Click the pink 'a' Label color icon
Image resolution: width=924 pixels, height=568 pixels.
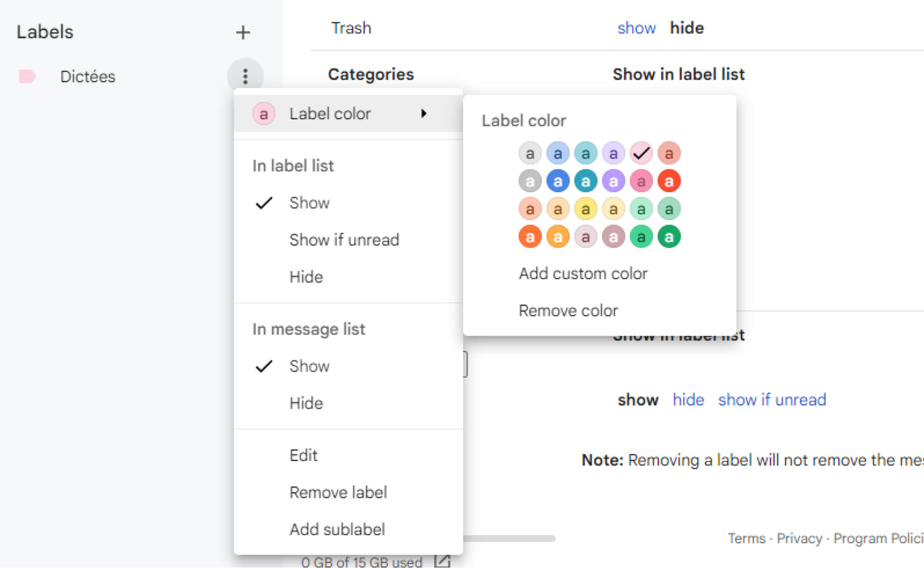point(264,114)
